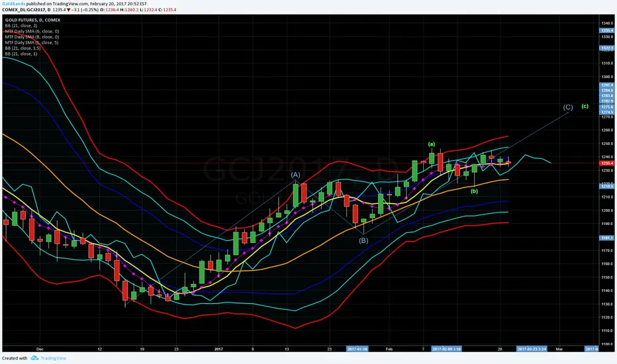This screenshot has height=364, width=617.
Task: Click the 1110.0 level on price axis
Action: pos(608,331)
